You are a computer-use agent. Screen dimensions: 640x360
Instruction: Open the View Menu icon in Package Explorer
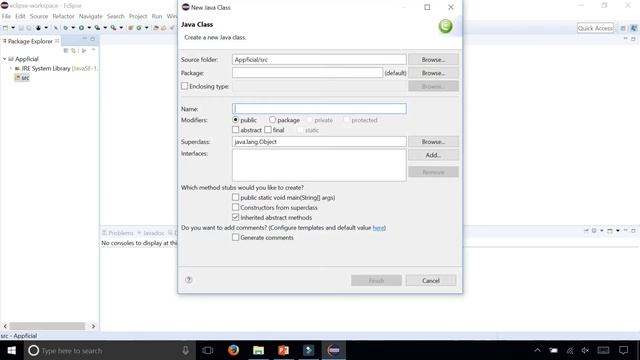click(x=93, y=50)
